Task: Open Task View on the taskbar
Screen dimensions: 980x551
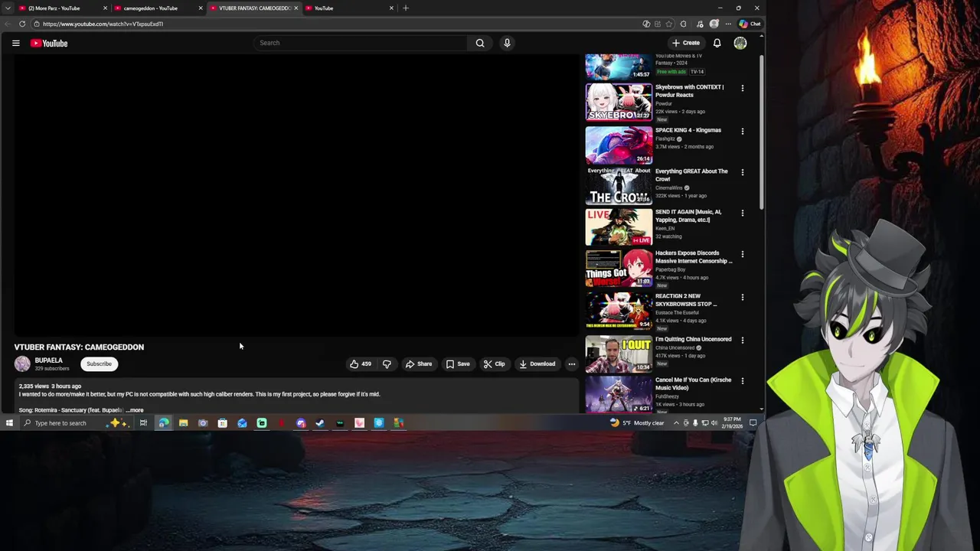Action: 143,423
